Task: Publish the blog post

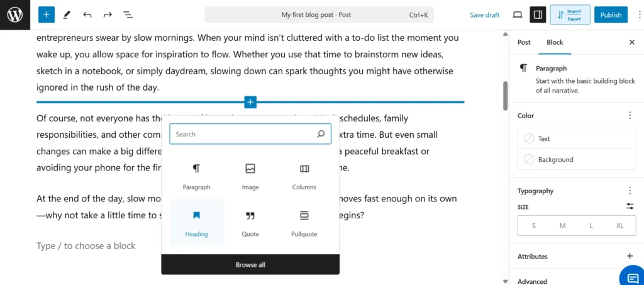Action: coord(610,14)
